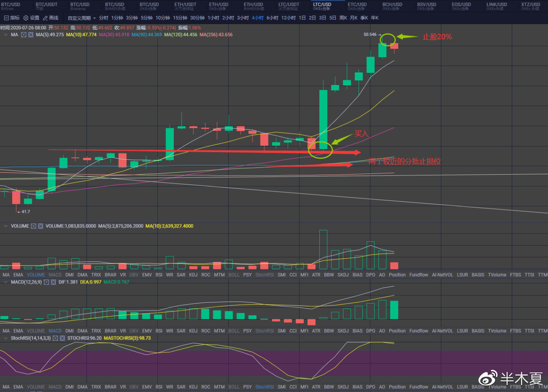Switch to BTC/USDT 币安 tab
The height and width of the screenshot is (392, 548).
[46, 6]
